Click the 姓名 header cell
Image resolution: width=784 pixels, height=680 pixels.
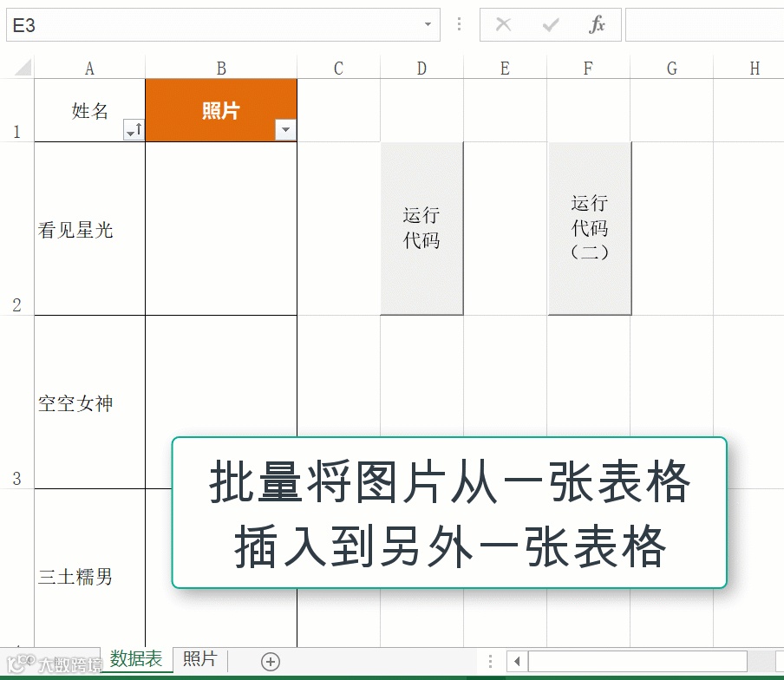pos(89,110)
